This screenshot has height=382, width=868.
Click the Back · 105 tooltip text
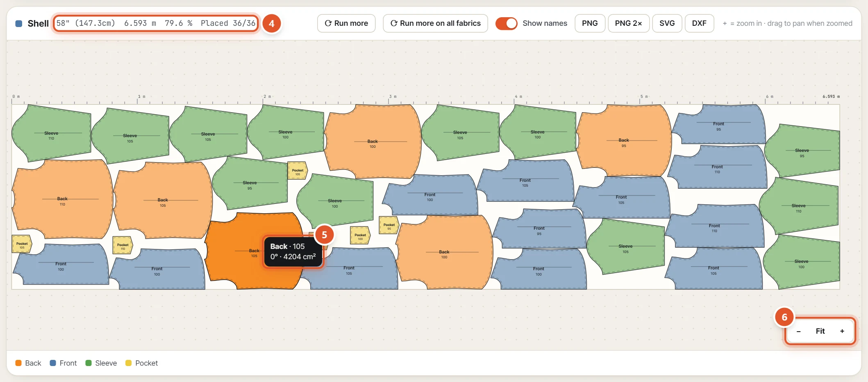coord(287,246)
